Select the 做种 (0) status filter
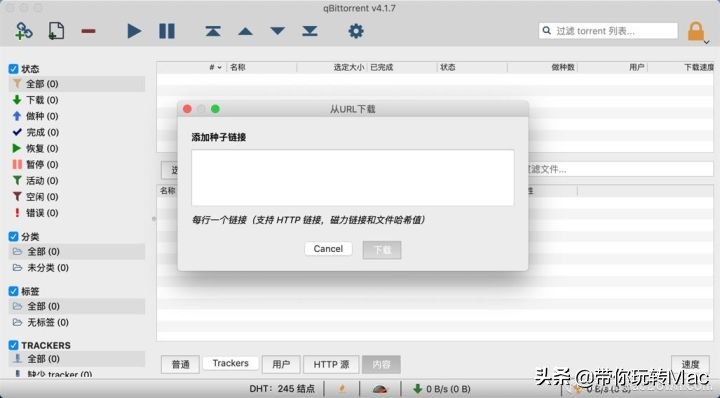This screenshot has height=398, width=720. (77, 116)
